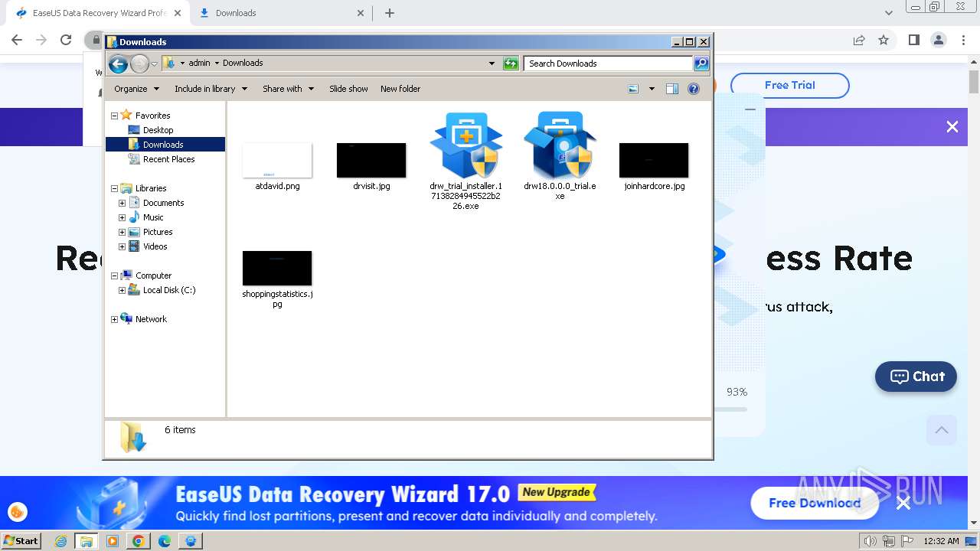Open the address bar history dropdown
This screenshot has width=980, height=551.
click(492, 64)
